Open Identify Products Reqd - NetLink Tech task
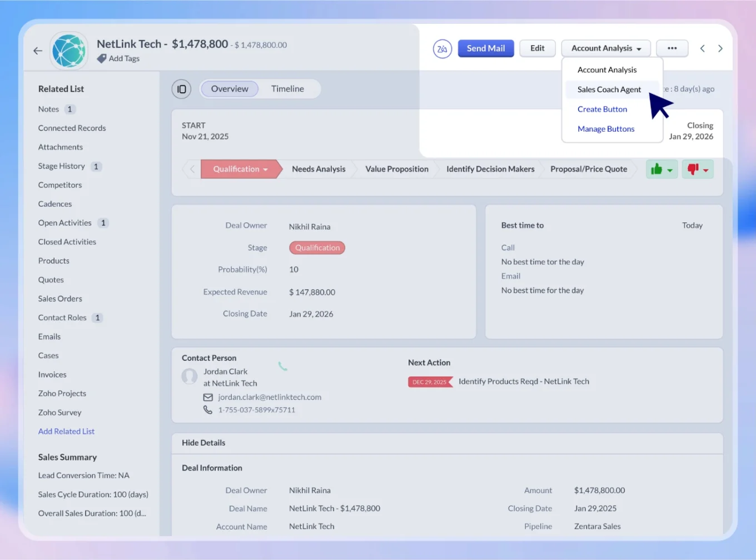Screen dimensions: 756x560 coord(524,381)
